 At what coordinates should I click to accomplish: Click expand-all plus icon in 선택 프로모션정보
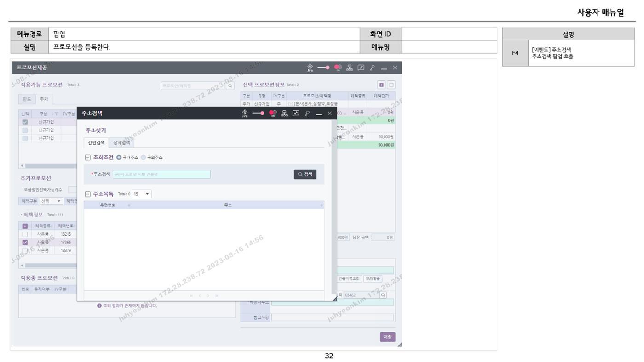(381, 85)
